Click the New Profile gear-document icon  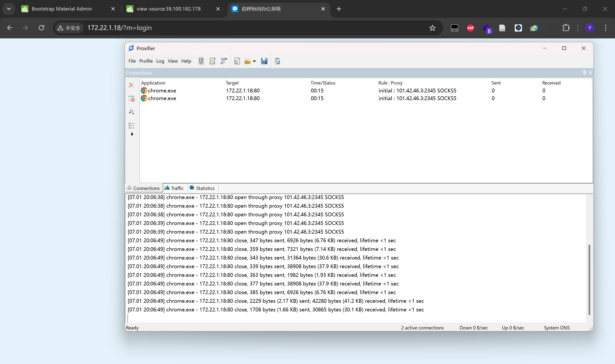coord(237,61)
